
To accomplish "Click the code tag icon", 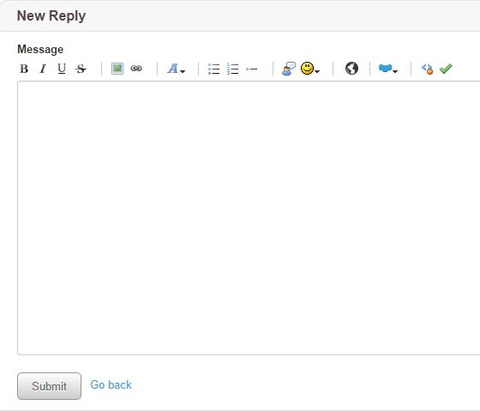I will point(427,69).
